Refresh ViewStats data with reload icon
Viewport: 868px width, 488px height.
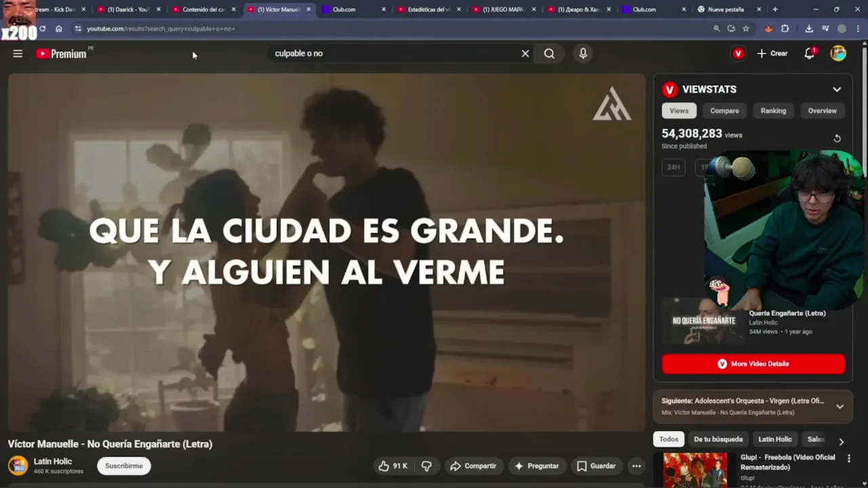pos(837,138)
